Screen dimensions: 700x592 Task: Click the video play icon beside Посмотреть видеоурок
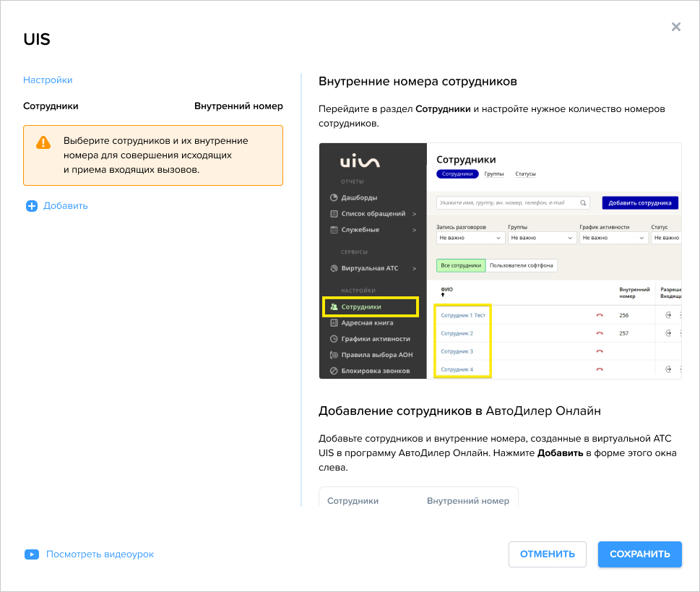pyautogui.click(x=32, y=554)
